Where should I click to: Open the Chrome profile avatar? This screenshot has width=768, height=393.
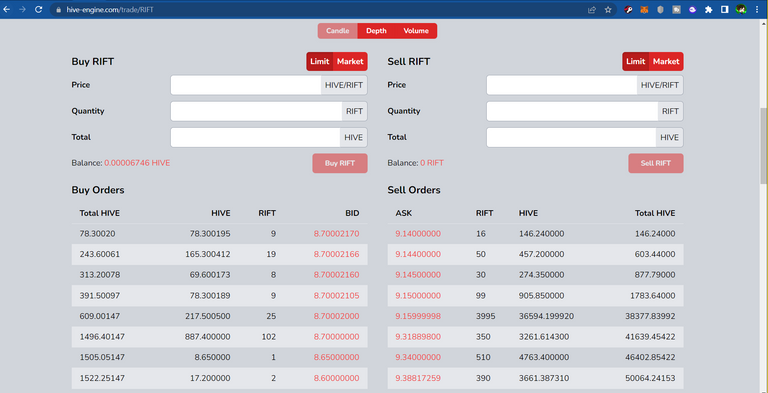[742, 9]
